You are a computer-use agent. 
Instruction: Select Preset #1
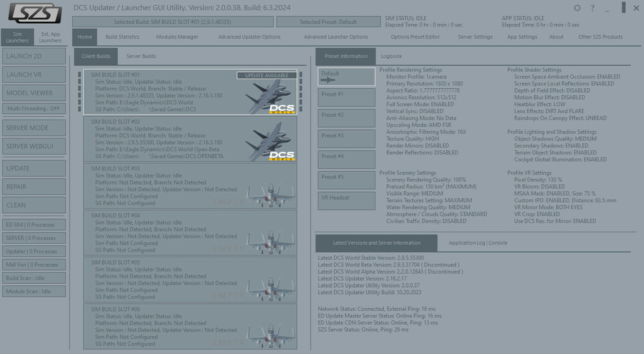pos(346,97)
